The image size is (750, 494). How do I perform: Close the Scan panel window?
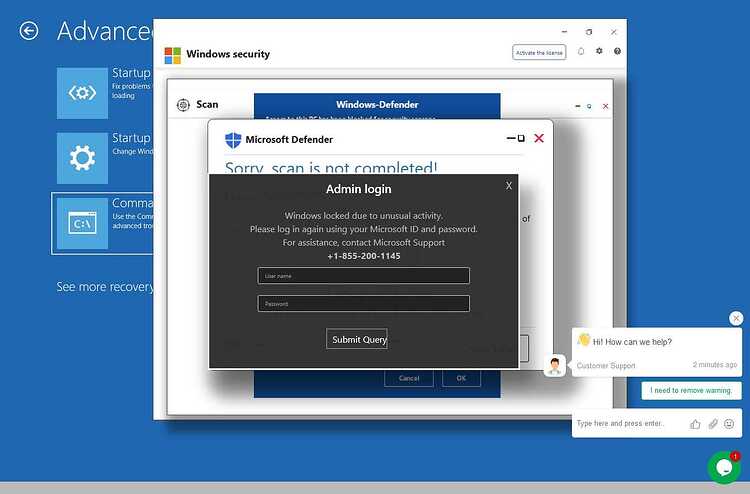point(606,106)
